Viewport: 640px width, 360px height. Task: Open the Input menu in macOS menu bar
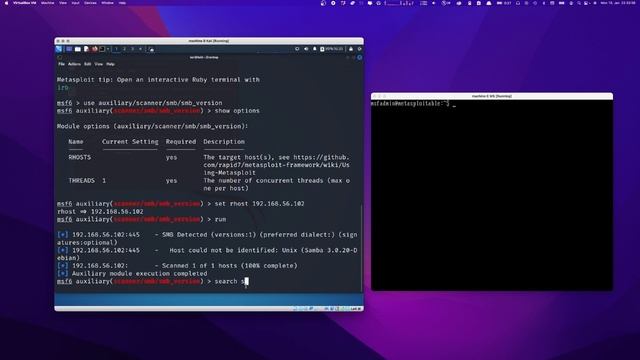point(75,3)
